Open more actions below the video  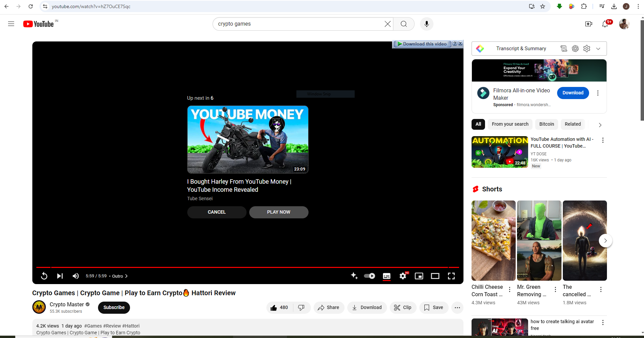point(457,308)
